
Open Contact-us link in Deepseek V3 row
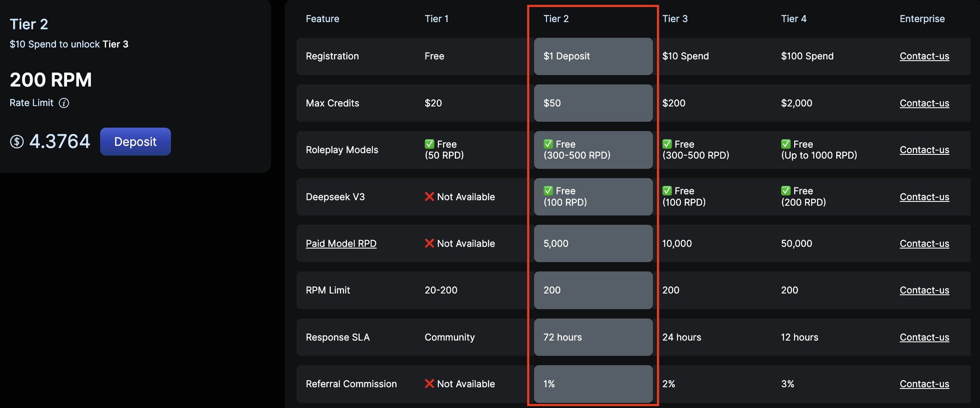(924, 197)
